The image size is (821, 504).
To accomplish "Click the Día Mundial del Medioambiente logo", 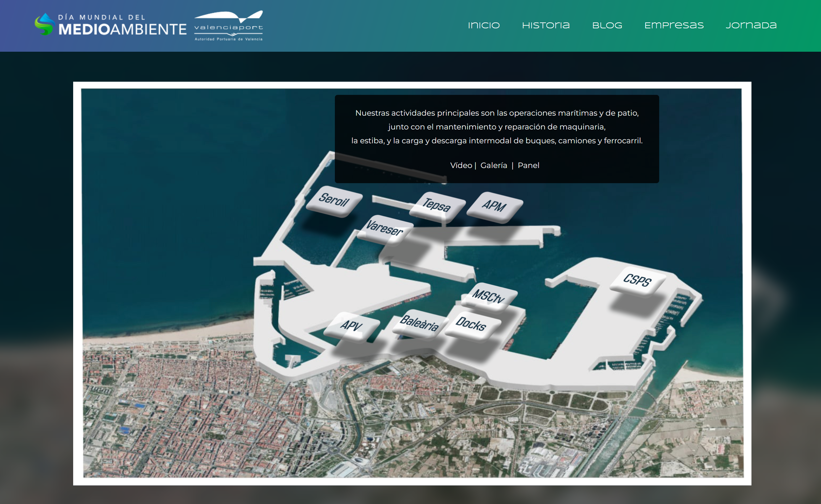I will [110, 25].
